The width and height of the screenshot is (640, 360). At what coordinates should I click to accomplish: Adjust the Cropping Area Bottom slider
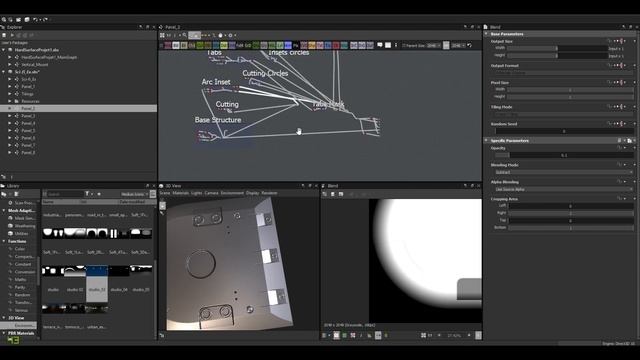(571, 228)
